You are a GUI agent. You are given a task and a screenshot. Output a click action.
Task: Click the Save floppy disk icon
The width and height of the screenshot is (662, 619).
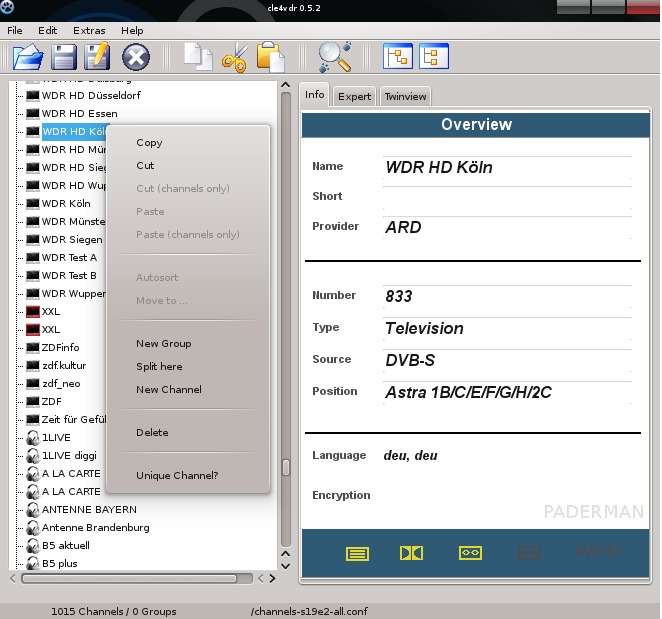click(x=64, y=57)
